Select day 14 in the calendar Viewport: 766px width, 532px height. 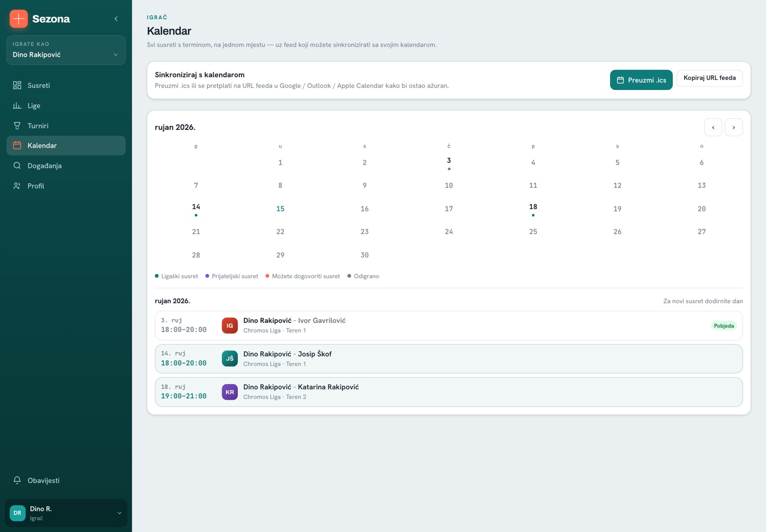pos(196,209)
